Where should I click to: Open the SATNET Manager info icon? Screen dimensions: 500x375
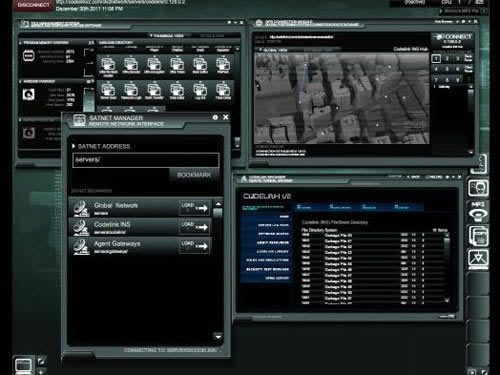215,117
